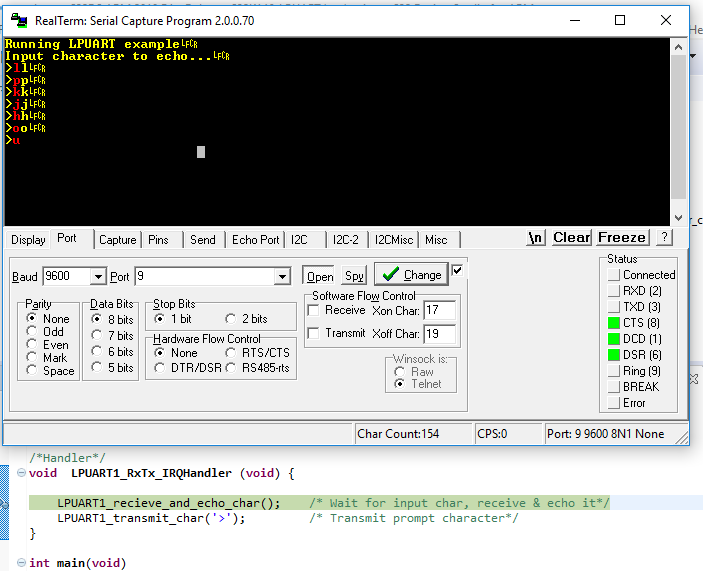Screen dimensions: 703x571
Task: Click terminal scrollbar up arrow
Action: (x=678, y=47)
